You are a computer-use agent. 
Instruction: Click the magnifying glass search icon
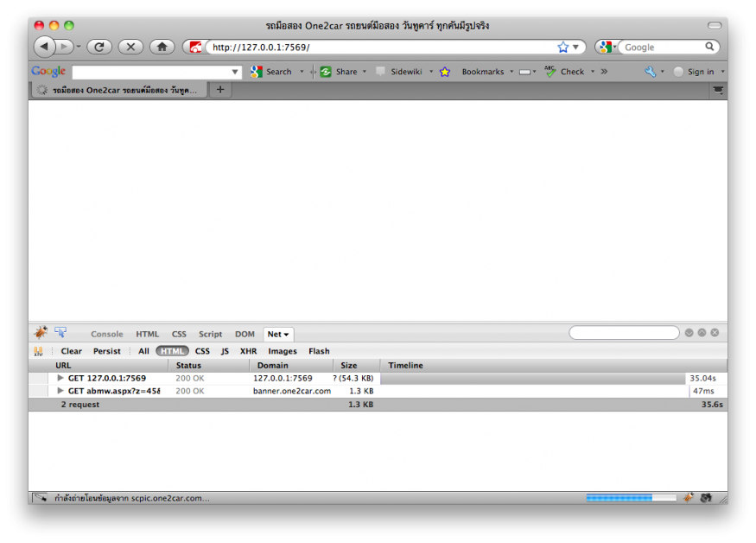click(x=709, y=47)
